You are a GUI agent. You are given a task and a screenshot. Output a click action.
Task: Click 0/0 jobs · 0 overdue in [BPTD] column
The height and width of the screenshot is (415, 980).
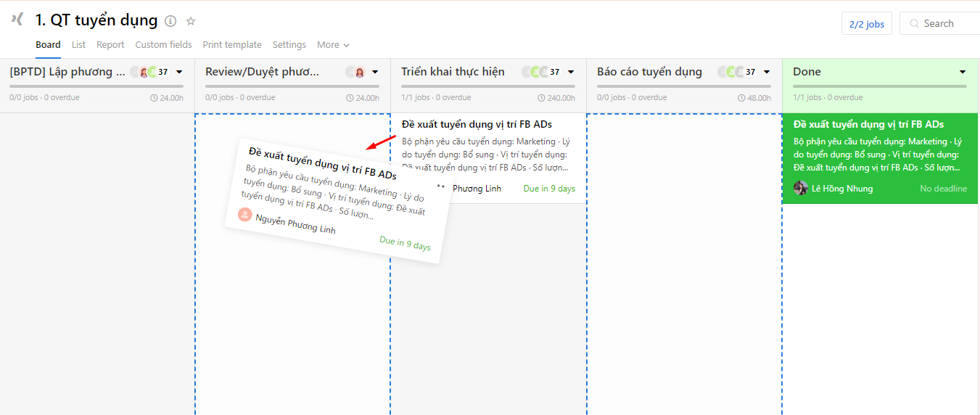pos(44,98)
